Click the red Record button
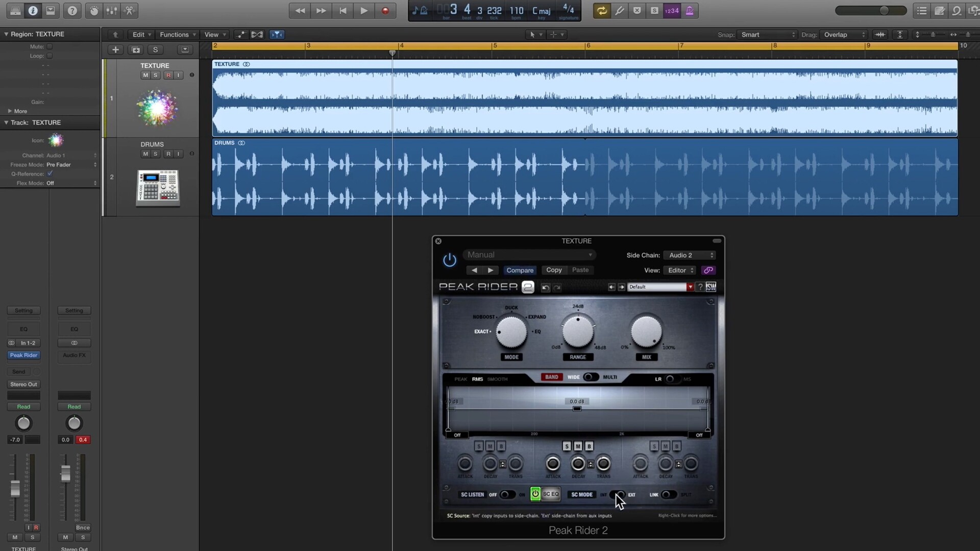Screen dimensions: 980x551 (x=385, y=11)
